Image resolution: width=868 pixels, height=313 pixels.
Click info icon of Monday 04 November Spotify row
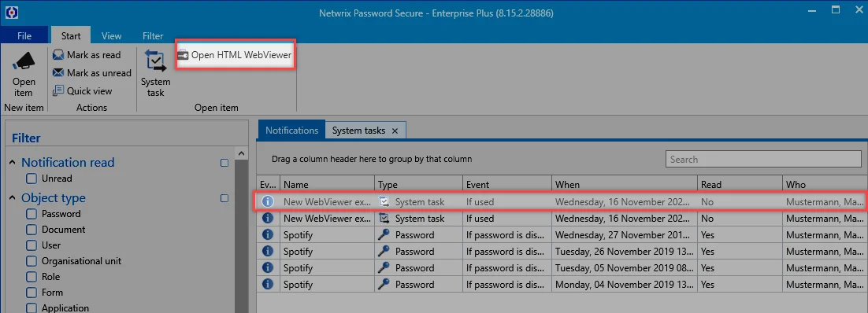[x=267, y=285]
